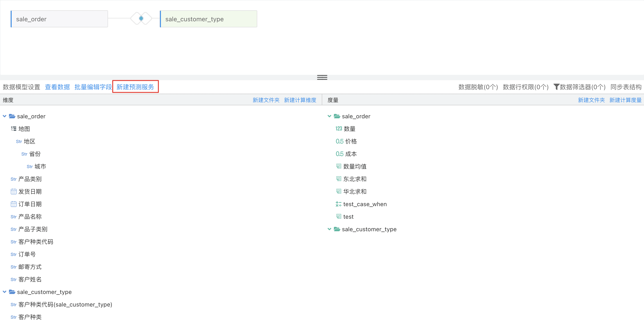Screen dimensions: 644x324
Task: Collapse the sale_customer_type dimension folder
Action: point(4,292)
